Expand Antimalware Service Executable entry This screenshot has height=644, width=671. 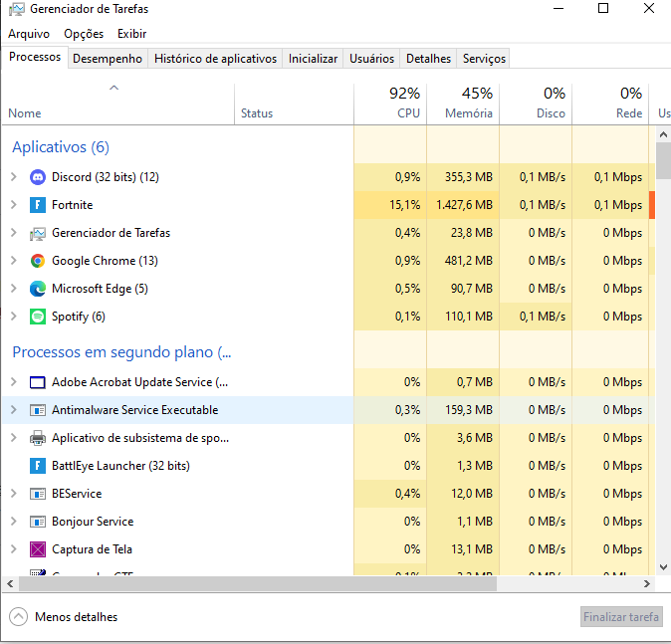click(14, 409)
